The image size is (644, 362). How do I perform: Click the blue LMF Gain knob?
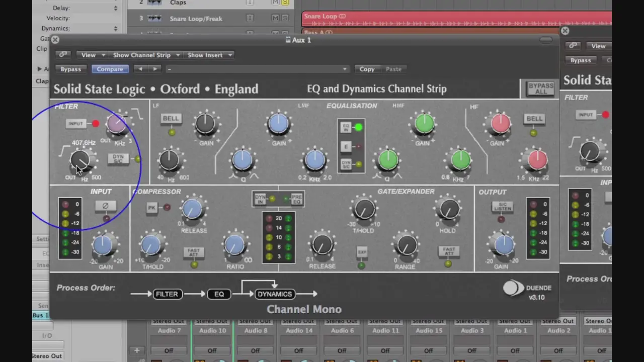click(279, 124)
